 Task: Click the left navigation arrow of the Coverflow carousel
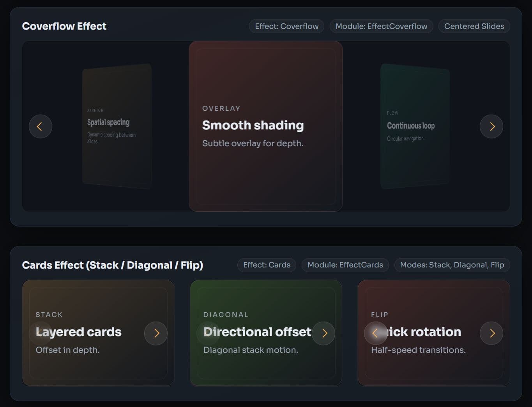(x=40, y=126)
